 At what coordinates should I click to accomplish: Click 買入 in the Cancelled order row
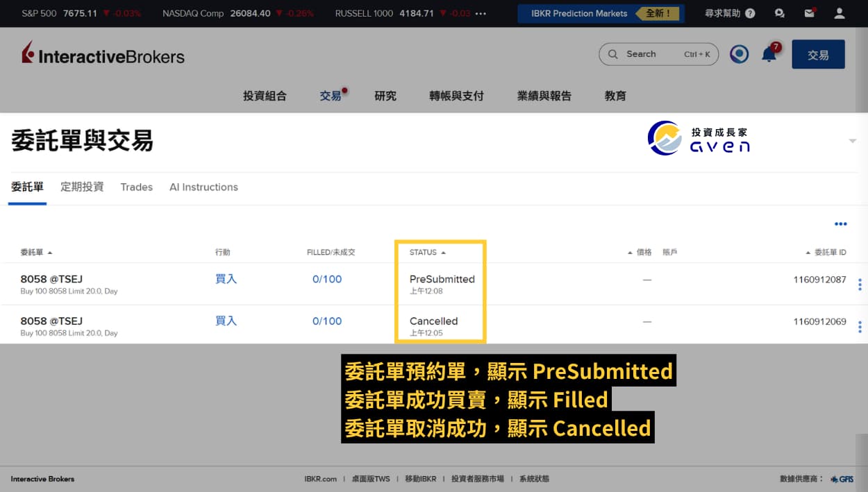click(x=226, y=321)
